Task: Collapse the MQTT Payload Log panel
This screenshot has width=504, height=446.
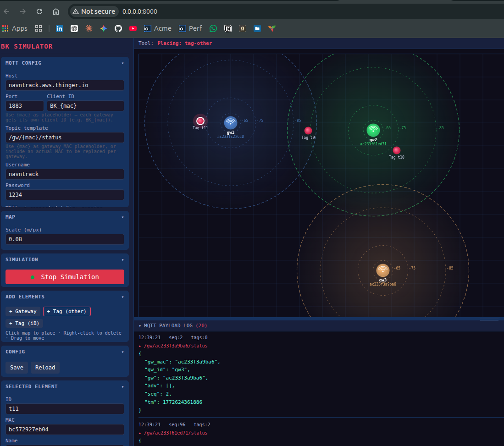Action: click(140, 326)
